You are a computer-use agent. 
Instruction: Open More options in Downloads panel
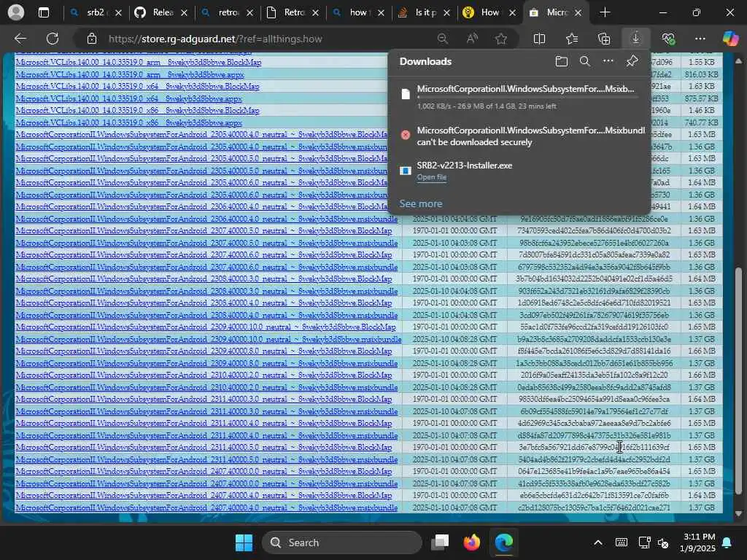tap(608, 61)
